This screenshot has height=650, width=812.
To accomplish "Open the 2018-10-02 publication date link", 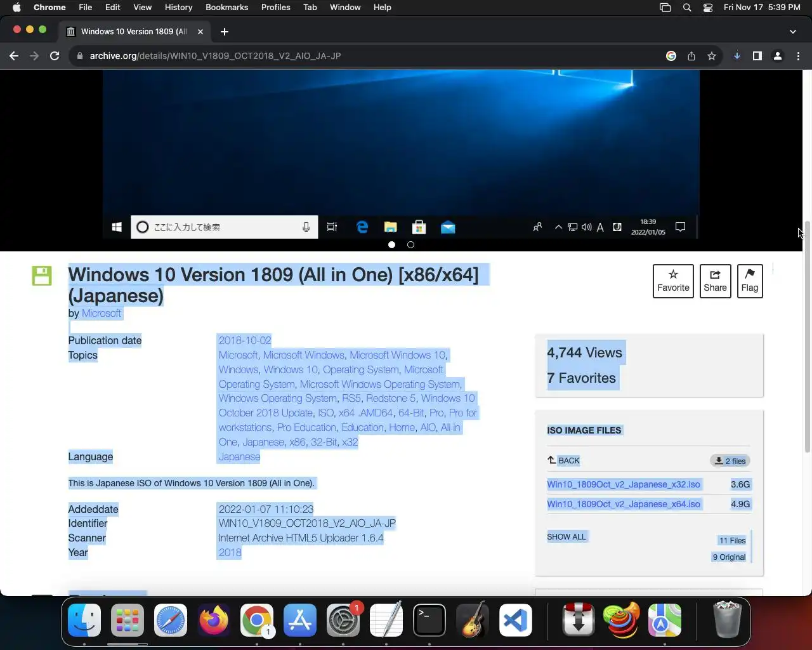I will pos(245,340).
